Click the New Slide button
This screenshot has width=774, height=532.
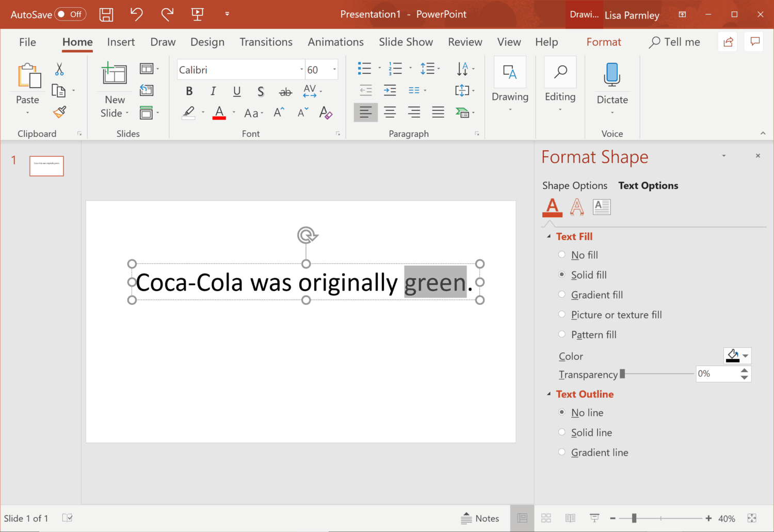pyautogui.click(x=115, y=75)
